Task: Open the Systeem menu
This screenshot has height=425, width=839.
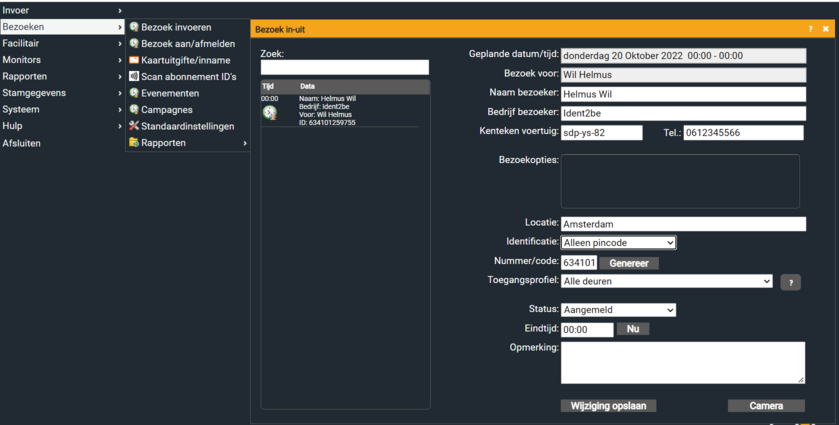Action: coord(62,110)
